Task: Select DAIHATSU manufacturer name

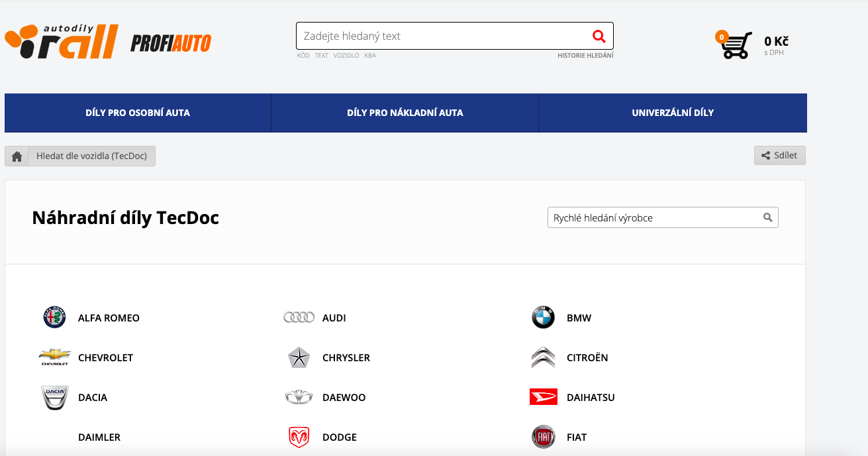Action: tap(591, 398)
